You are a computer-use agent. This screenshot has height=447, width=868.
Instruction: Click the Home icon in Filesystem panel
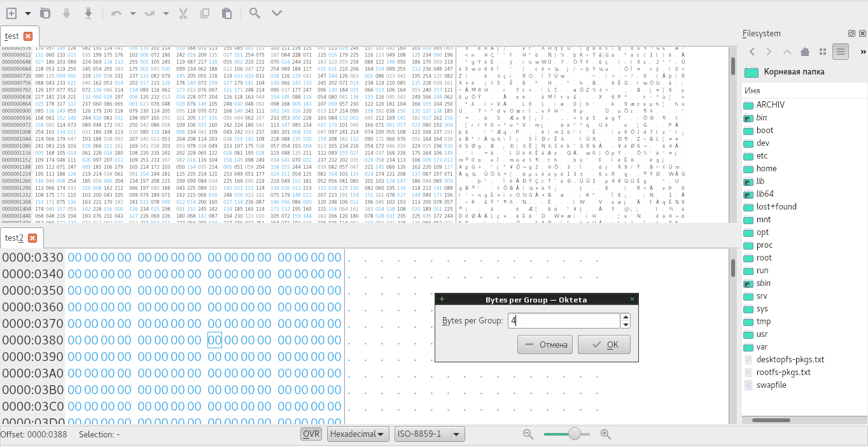coord(805,52)
